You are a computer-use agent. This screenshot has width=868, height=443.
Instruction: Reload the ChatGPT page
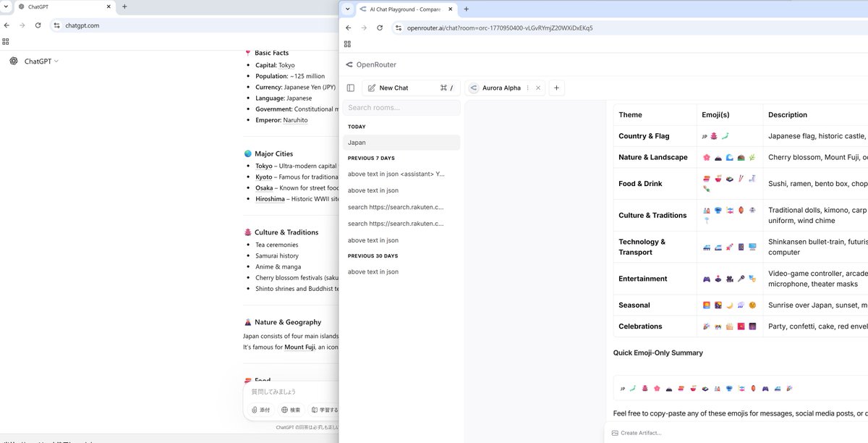click(x=38, y=25)
